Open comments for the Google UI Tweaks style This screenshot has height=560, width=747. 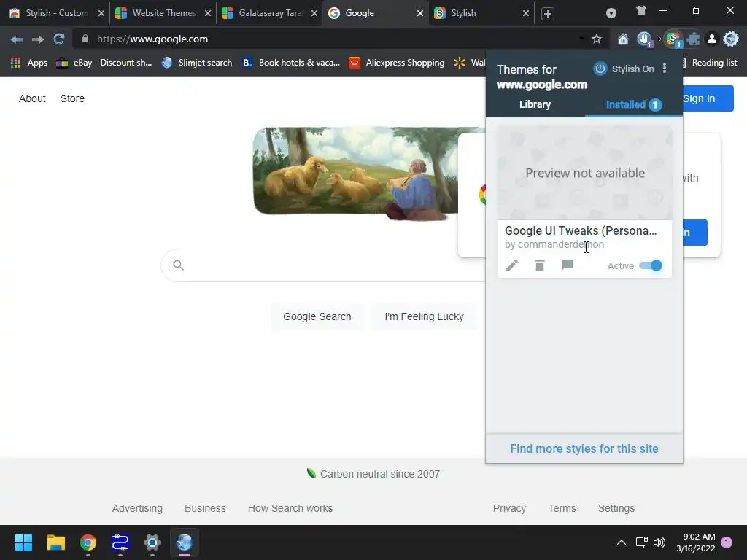(567, 265)
